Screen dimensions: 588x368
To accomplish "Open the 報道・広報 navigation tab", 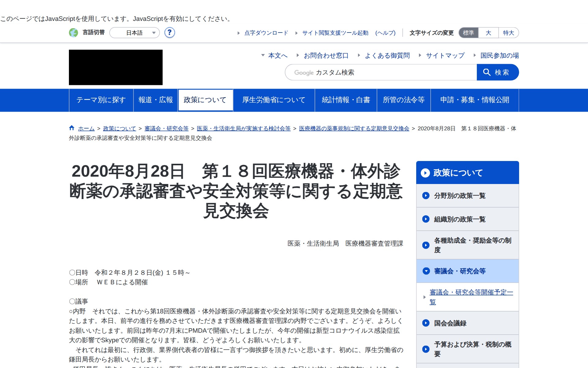I will point(156,100).
